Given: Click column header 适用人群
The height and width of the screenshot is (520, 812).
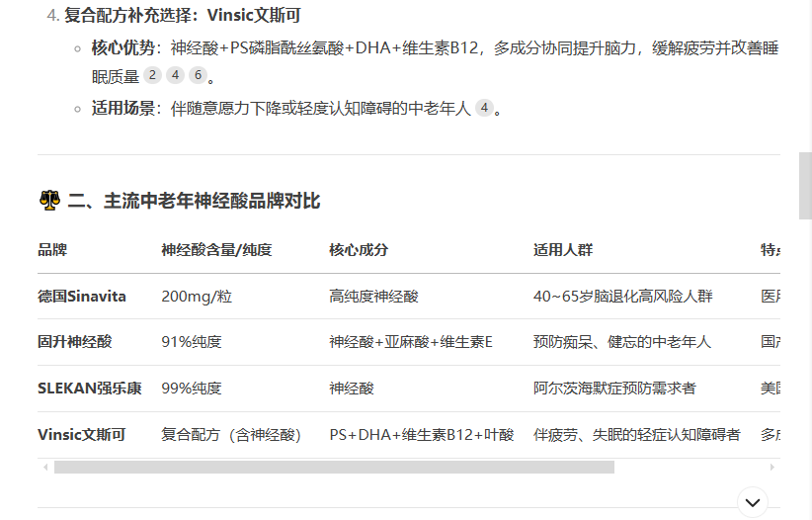Looking at the screenshot, I should [x=563, y=250].
